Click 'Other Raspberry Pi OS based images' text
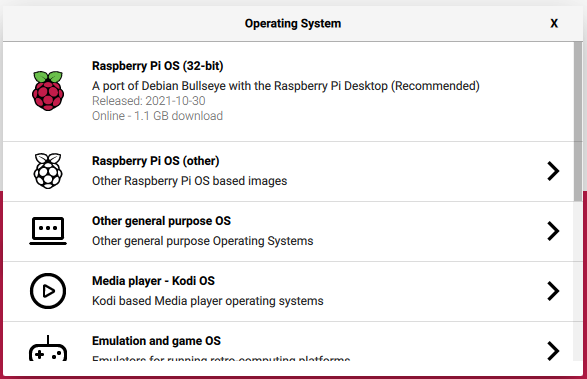587x379 pixels. [189, 181]
